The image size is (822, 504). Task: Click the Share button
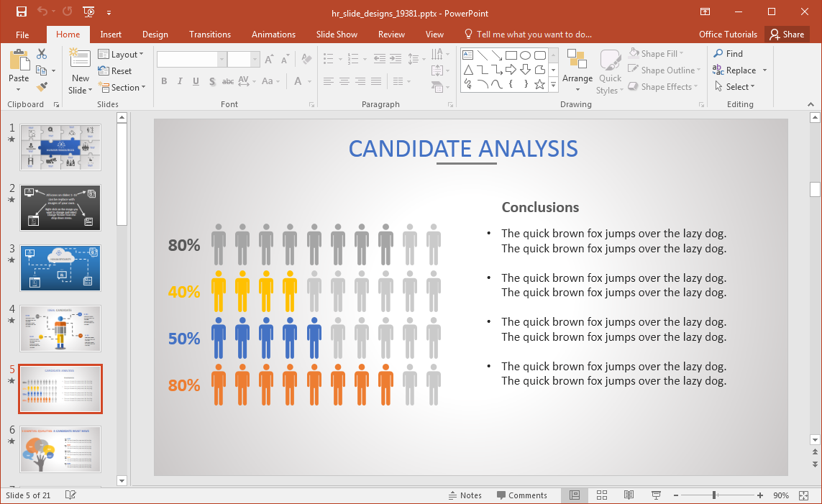click(786, 35)
